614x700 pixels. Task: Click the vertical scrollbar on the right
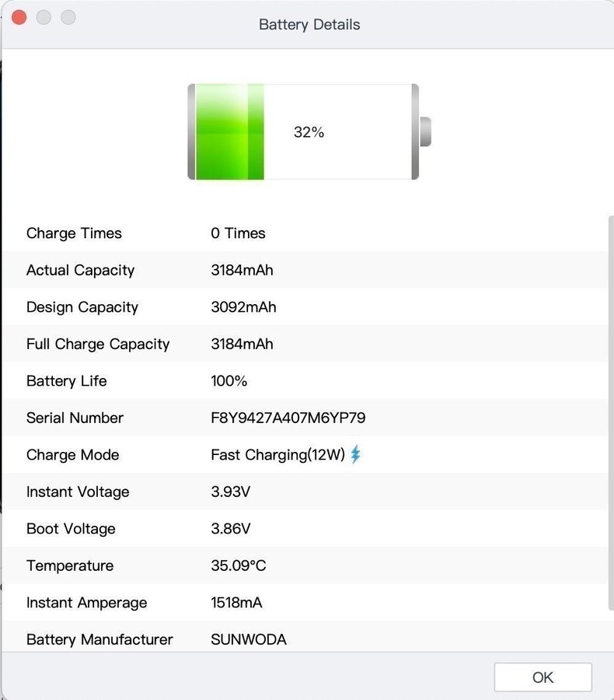point(609,412)
